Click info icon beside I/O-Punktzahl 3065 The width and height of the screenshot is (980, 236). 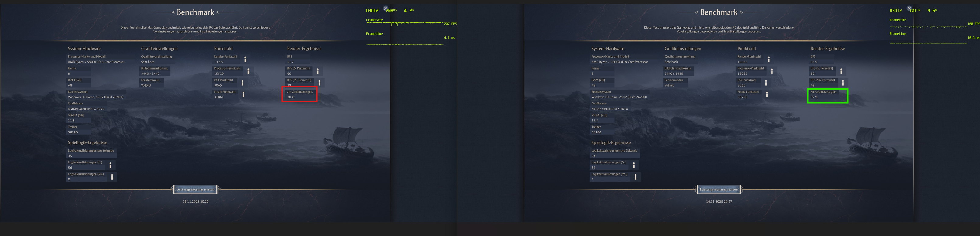[x=242, y=83]
